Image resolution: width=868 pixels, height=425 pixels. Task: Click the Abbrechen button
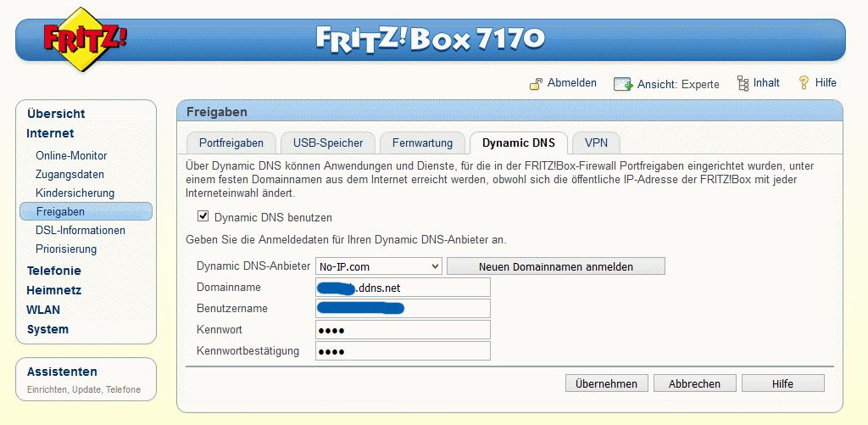point(695,383)
